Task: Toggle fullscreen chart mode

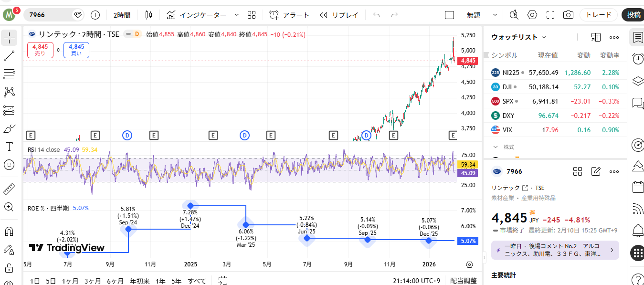Action: pyautogui.click(x=550, y=15)
